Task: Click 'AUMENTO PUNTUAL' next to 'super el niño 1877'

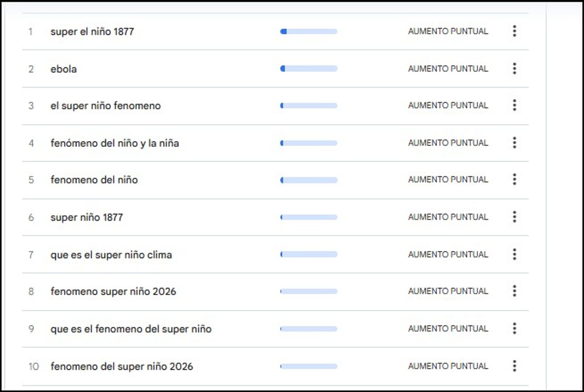Action: coord(448,31)
